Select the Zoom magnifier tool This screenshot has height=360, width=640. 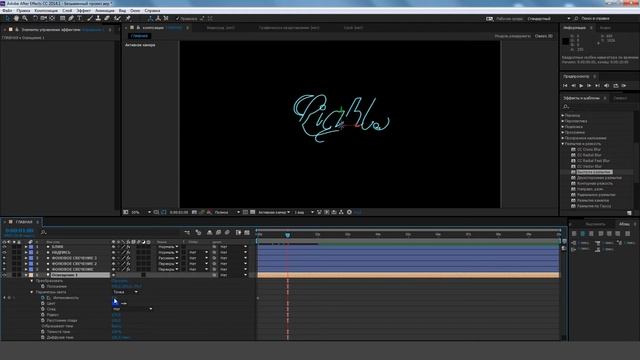(x=25, y=18)
